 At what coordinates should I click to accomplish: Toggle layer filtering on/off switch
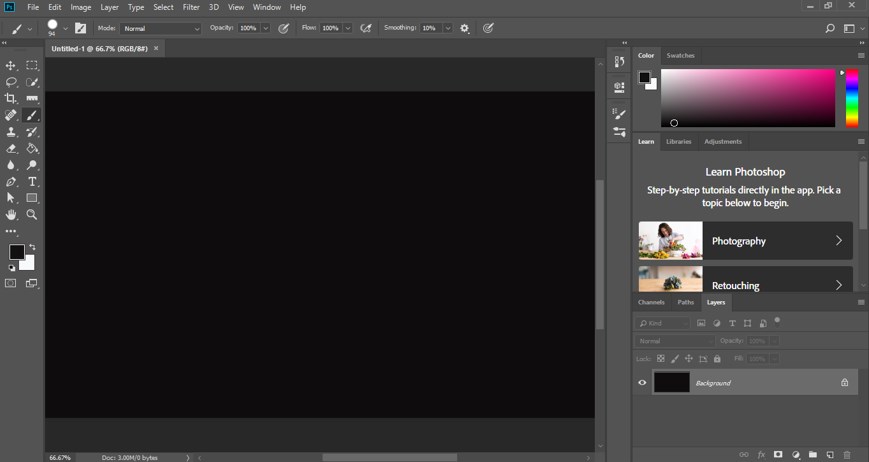[777, 321]
